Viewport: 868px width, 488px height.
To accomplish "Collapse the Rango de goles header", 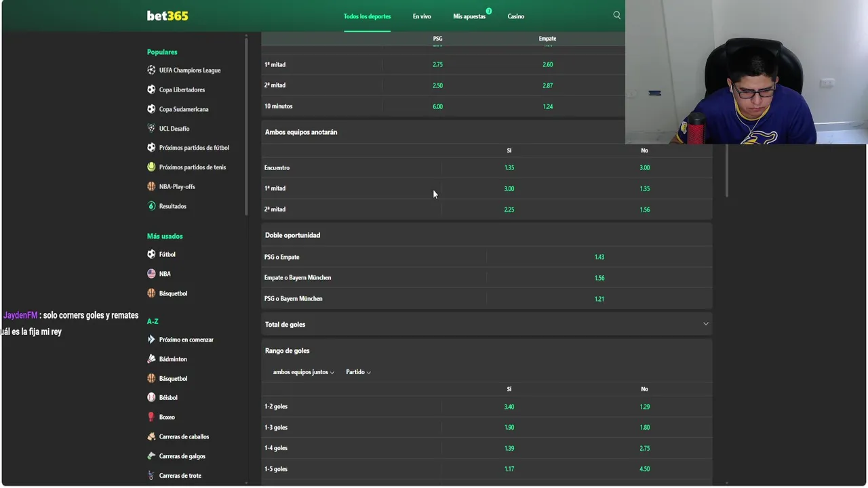I will (487, 350).
